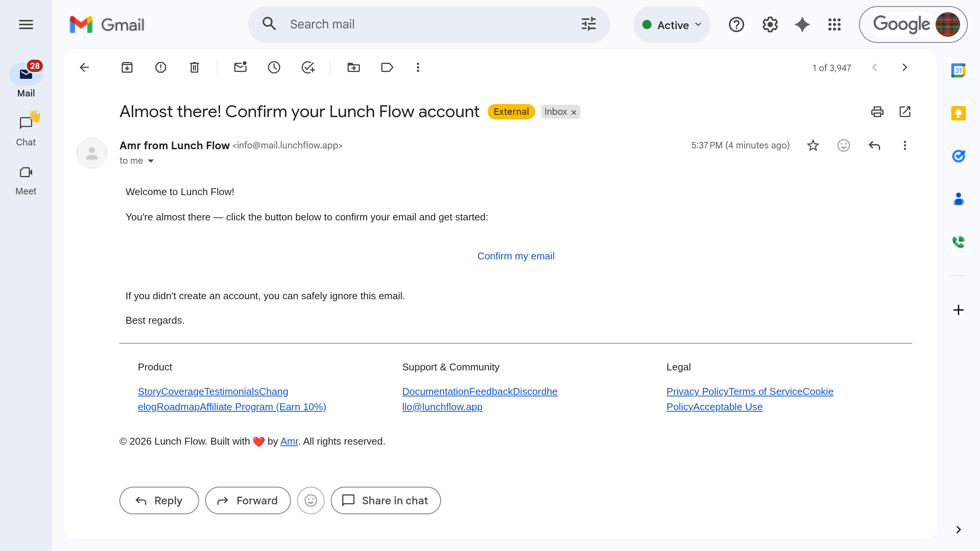Snooze the email
The width and height of the screenshot is (980, 551).
274,67
